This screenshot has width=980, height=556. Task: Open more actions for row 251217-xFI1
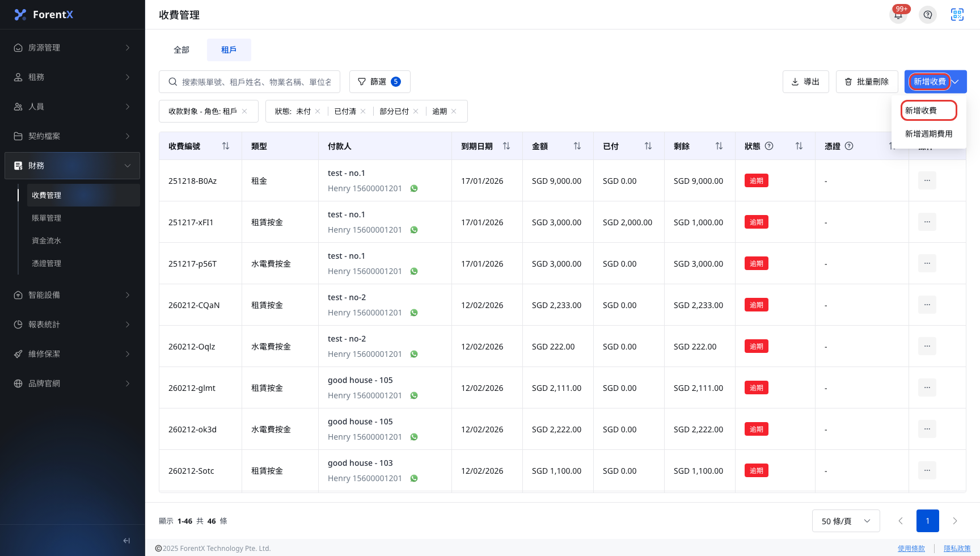[x=927, y=222]
